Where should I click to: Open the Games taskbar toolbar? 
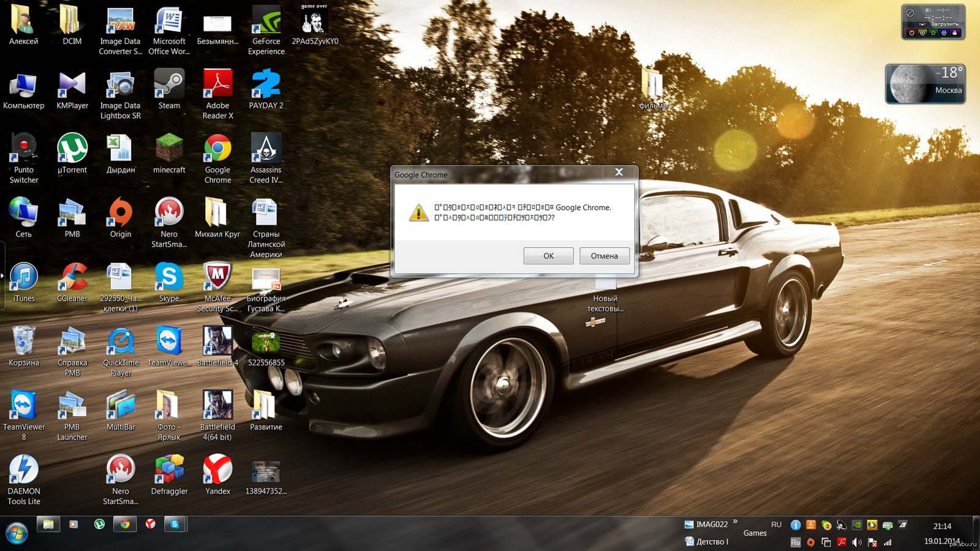[x=755, y=533]
